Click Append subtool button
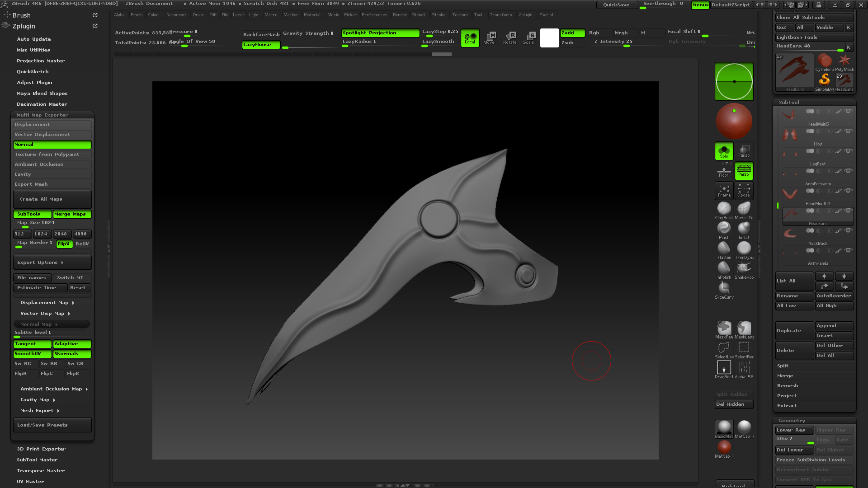Image resolution: width=868 pixels, height=488 pixels. (x=834, y=326)
